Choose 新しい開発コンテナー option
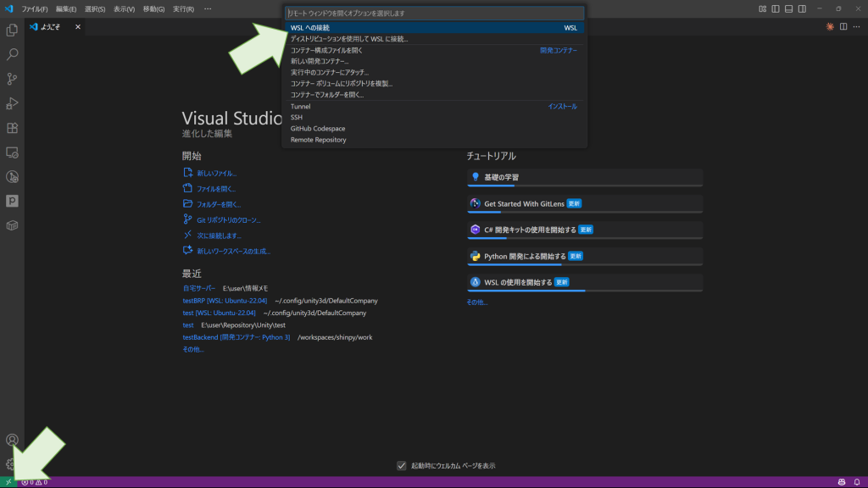The width and height of the screenshot is (868, 488). pyautogui.click(x=435, y=61)
